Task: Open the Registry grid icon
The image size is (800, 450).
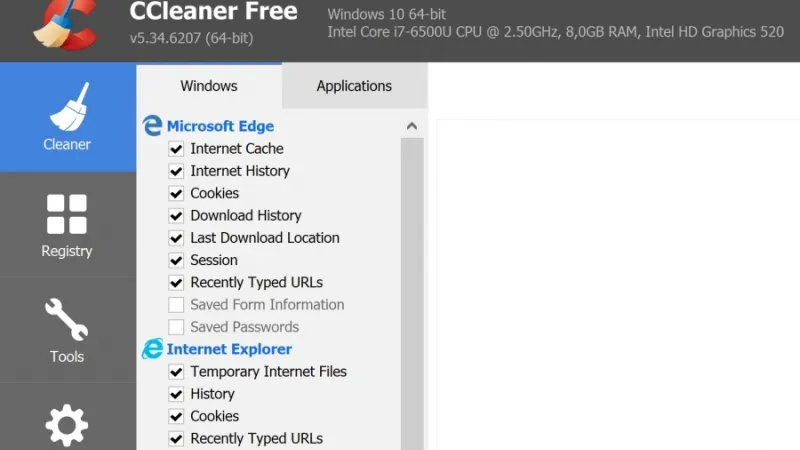Action: pos(67,214)
